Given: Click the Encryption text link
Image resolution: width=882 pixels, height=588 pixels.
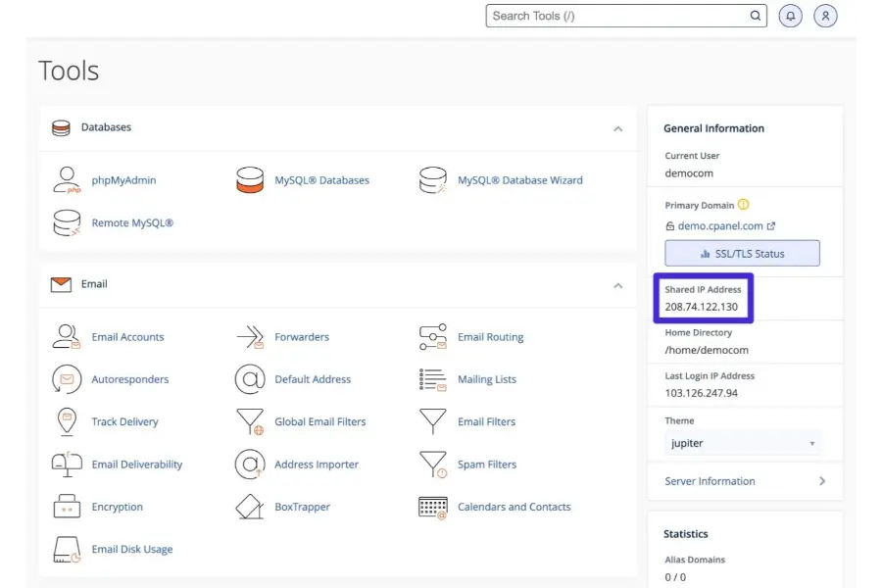Looking at the screenshot, I should [117, 507].
